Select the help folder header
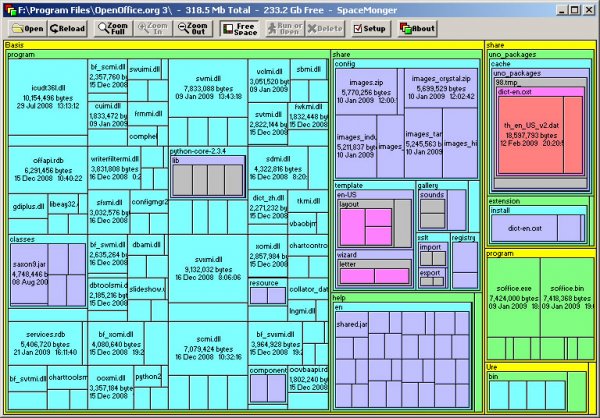Screen dimensions: 600x418 point(339,298)
